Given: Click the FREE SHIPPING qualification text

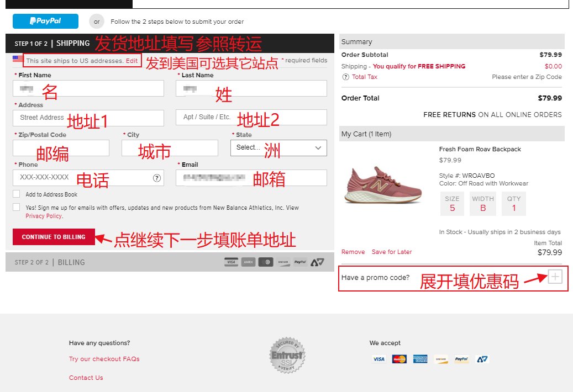Looking at the screenshot, I should coord(419,66).
